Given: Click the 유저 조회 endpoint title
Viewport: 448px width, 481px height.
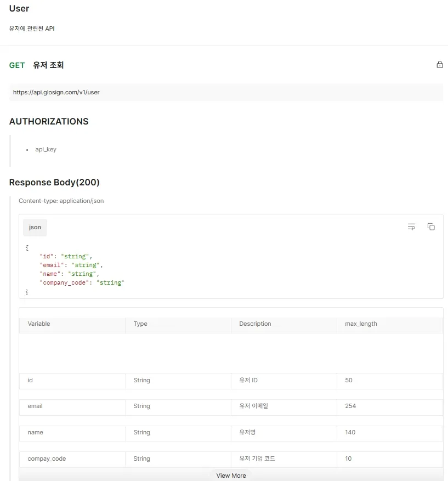Looking at the screenshot, I should point(49,65).
